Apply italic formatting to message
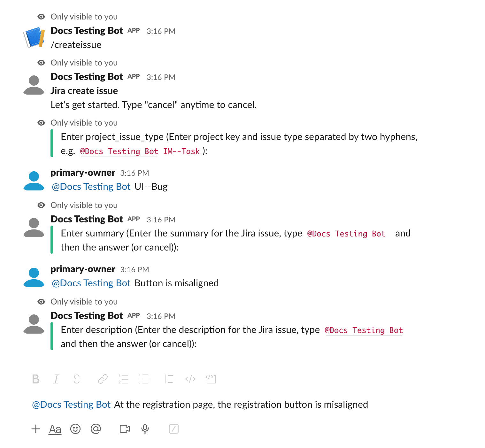 [x=56, y=379]
